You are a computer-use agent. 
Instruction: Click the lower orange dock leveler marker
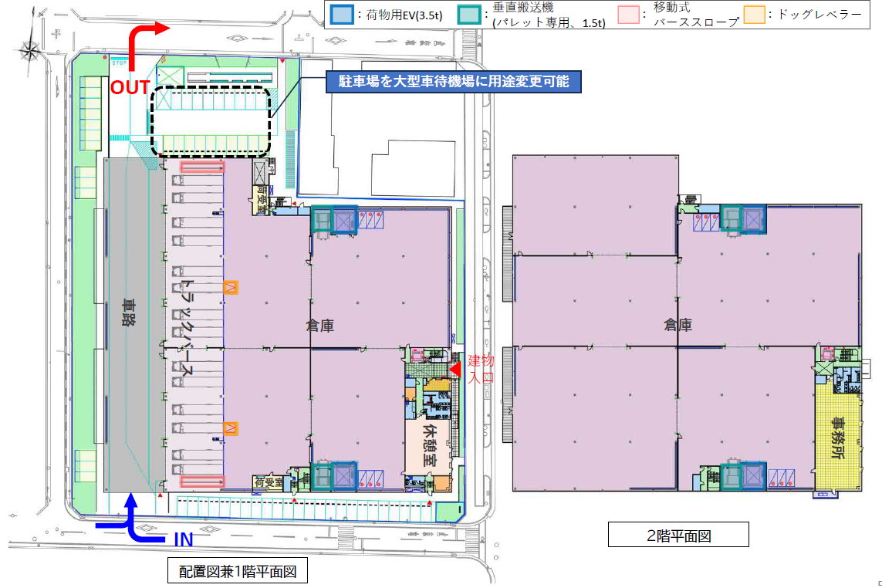230,428
